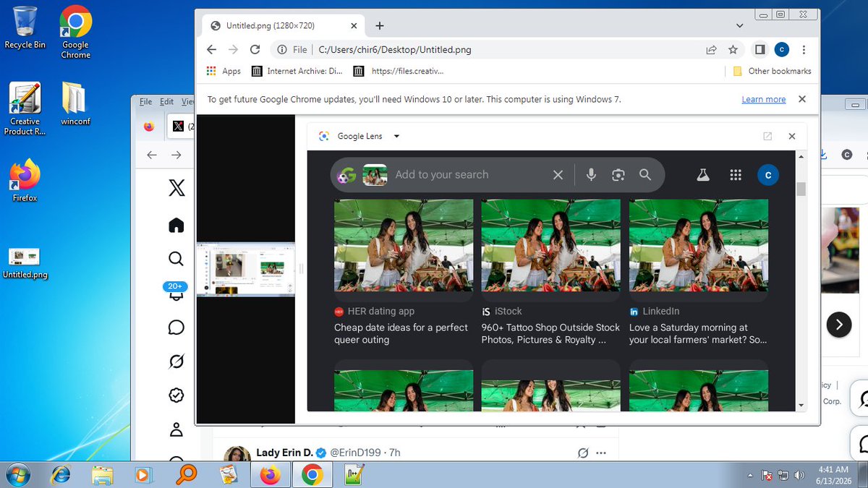Image resolution: width=868 pixels, height=488 pixels.
Task: Click 'Love a Saturday morning' LinkedIn title
Action: click(698, 333)
